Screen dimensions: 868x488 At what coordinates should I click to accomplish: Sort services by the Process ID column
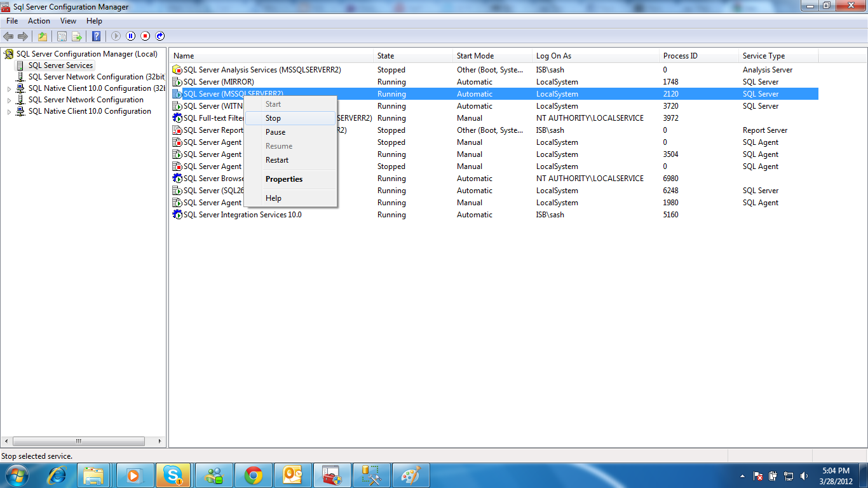point(681,56)
